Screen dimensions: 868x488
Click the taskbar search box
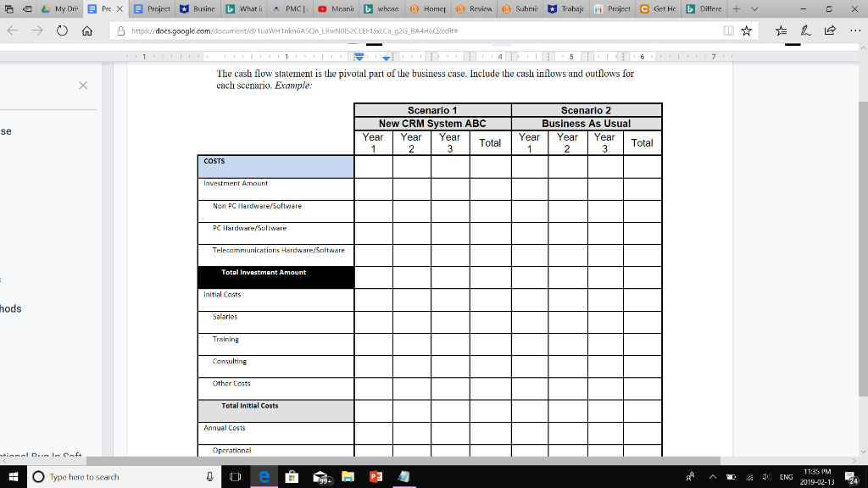point(124,476)
